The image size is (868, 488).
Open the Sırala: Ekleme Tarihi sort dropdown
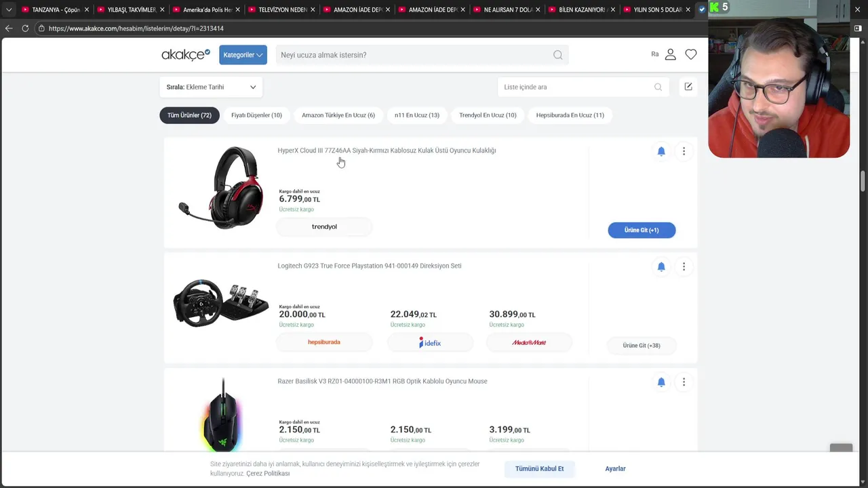[x=211, y=87]
